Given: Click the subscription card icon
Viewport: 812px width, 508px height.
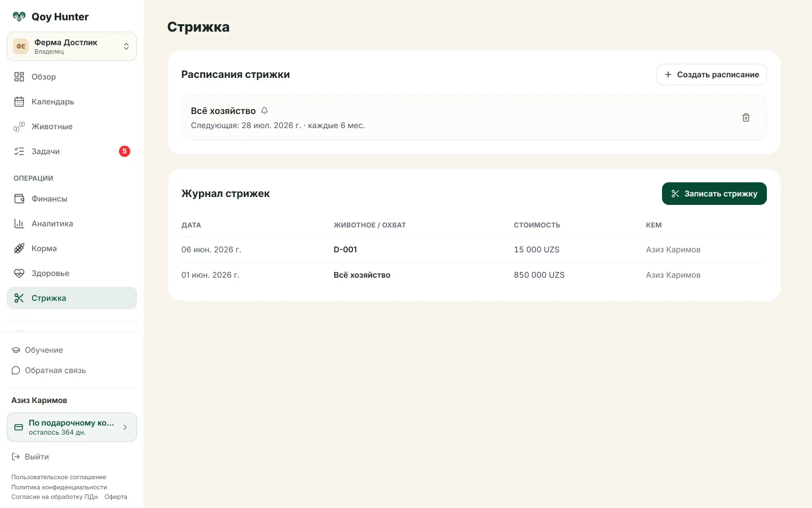Looking at the screenshot, I should pyautogui.click(x=19, y=427).
